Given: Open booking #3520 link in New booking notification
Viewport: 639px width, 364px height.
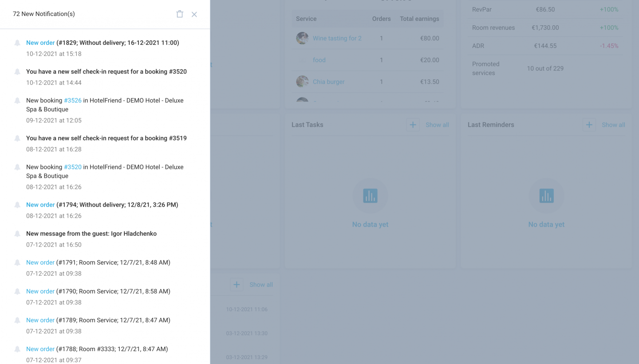Looking at the screenshot, I should click(73, 167).
